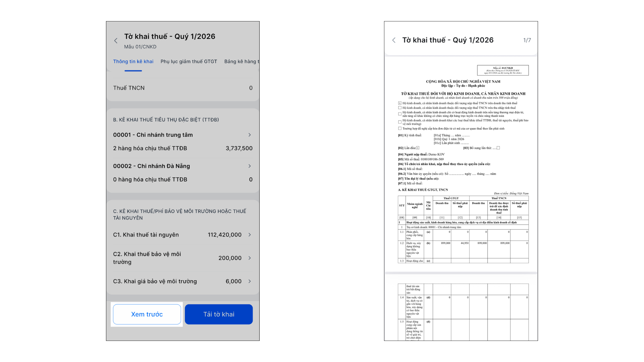Image resolution: width=644 pixels, height=362 pixels.
Task: Tick the TNCN trên thu nhập tính thuế checkbox
Action: [x=400, y=108]
